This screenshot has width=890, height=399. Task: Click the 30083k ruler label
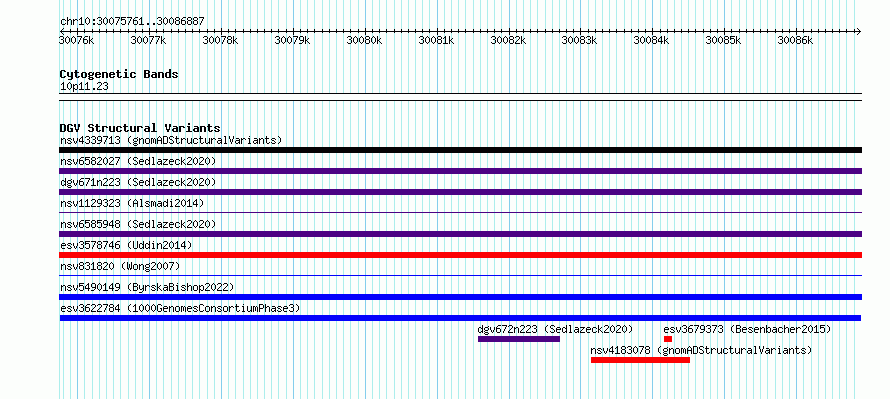pos(580,40)
